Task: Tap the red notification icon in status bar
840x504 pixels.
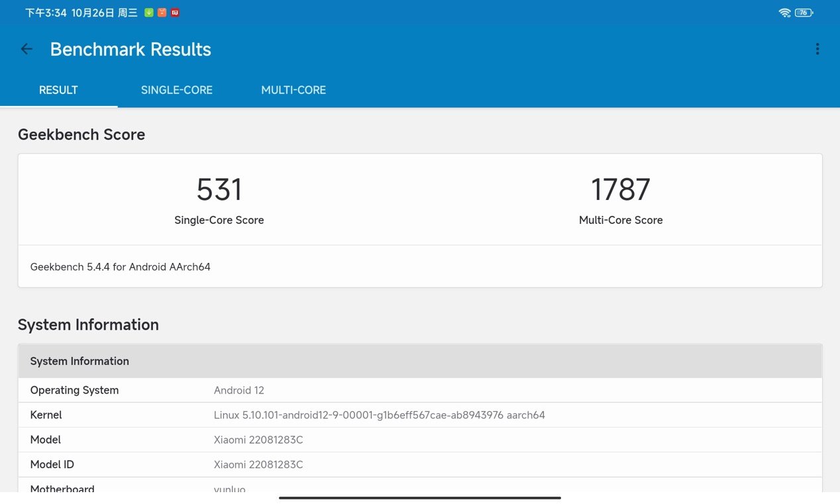Action: pyautogui.click(x=175, y=13)
